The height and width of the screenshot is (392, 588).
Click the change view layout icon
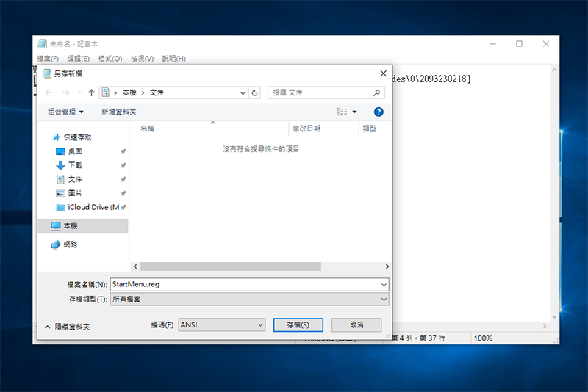click(x=342, y=112)
